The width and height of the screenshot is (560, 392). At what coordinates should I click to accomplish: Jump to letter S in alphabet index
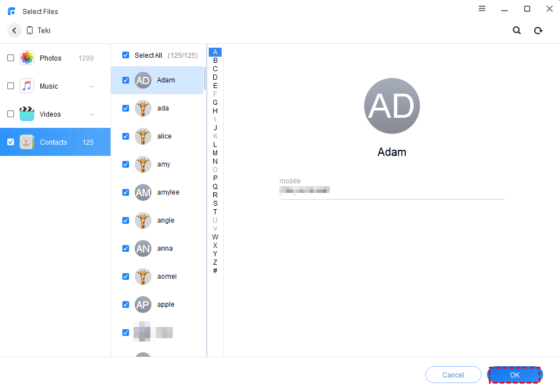click(215, 204)
